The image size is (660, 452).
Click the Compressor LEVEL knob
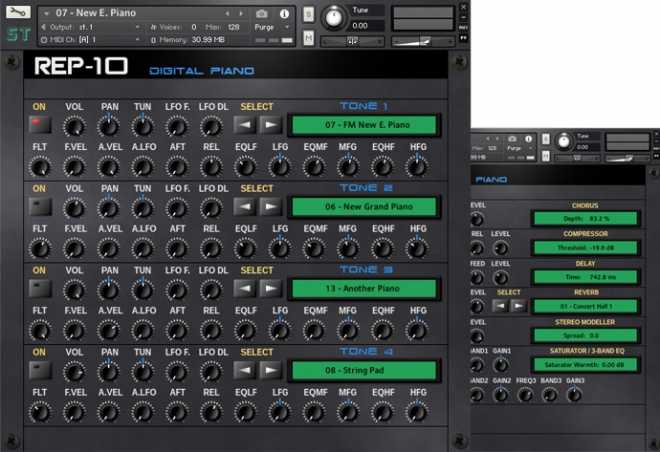click(500, 248)
